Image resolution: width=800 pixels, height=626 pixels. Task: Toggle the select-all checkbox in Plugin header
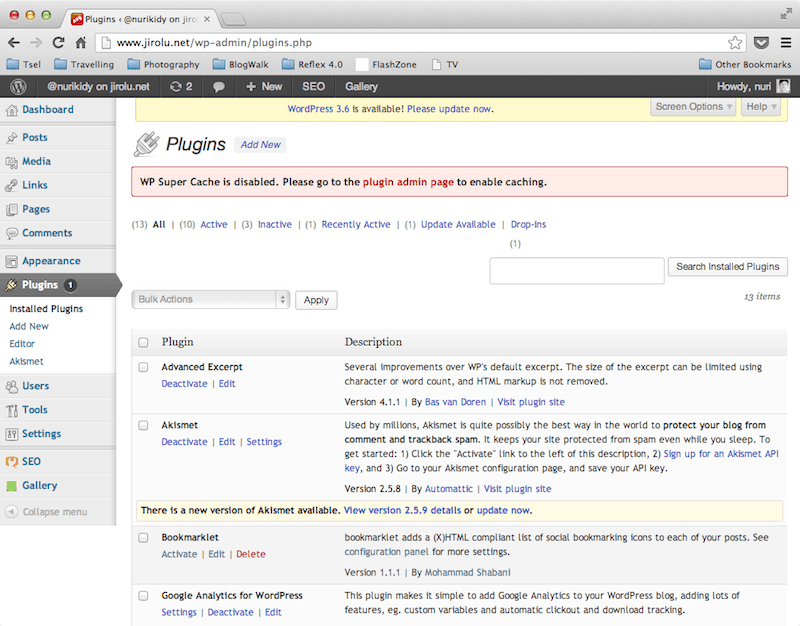pos(143,343)
